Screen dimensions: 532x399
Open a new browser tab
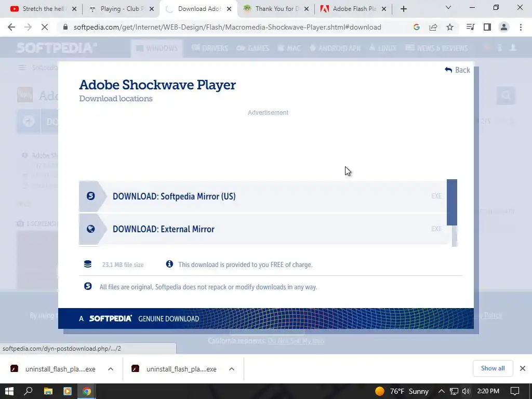coord(403,9)
